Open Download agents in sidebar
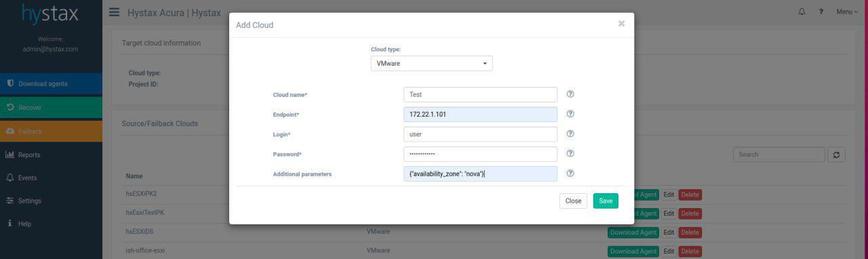This screenshot has width=868, height=259. point(51,83)
